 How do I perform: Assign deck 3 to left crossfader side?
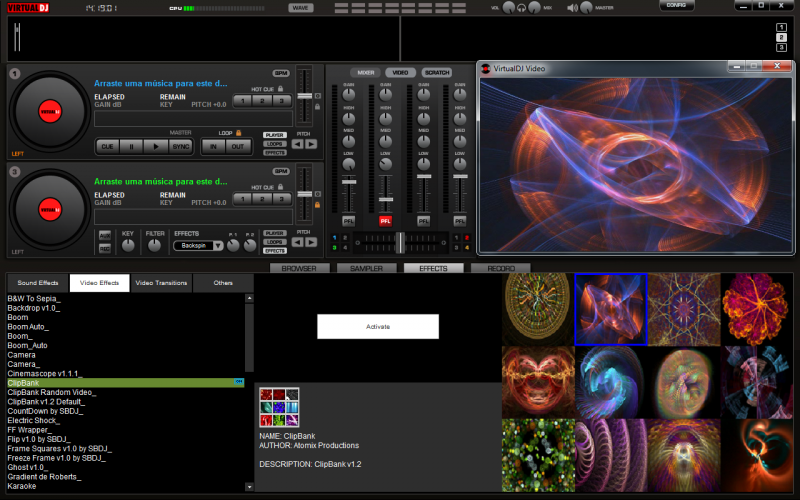[335, 248]
